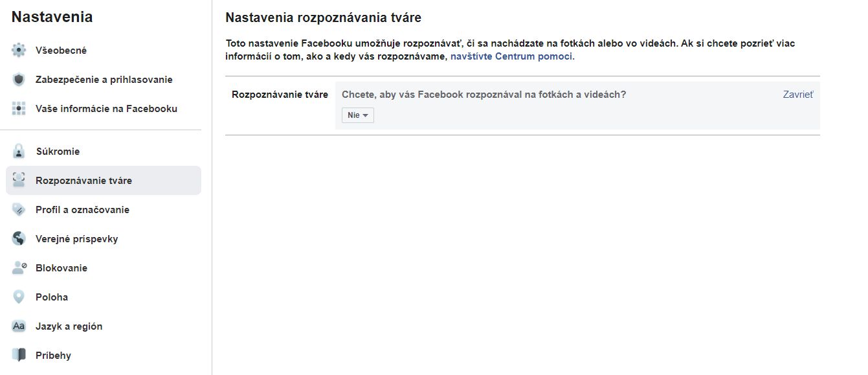Click the Poloha location pin icon
This screenshot has height=375, width=868.
19,297
